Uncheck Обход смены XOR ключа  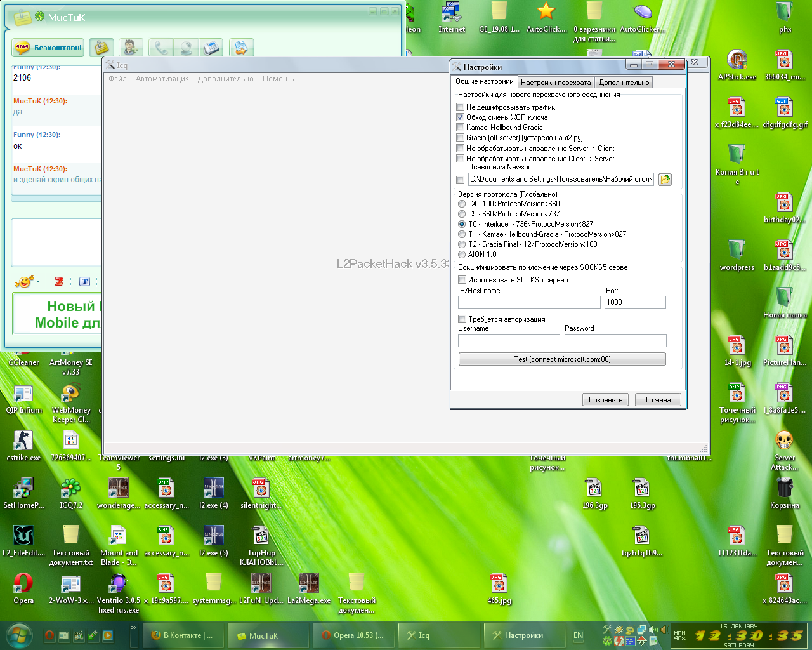point(461,117)
